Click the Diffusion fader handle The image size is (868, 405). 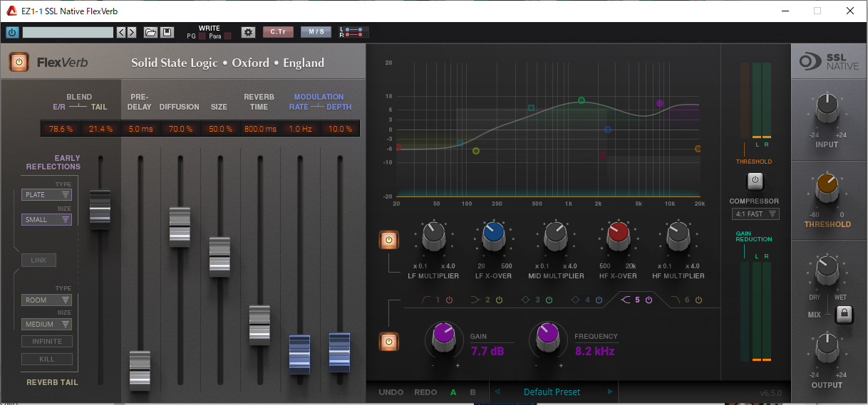(x=180, y=227)
